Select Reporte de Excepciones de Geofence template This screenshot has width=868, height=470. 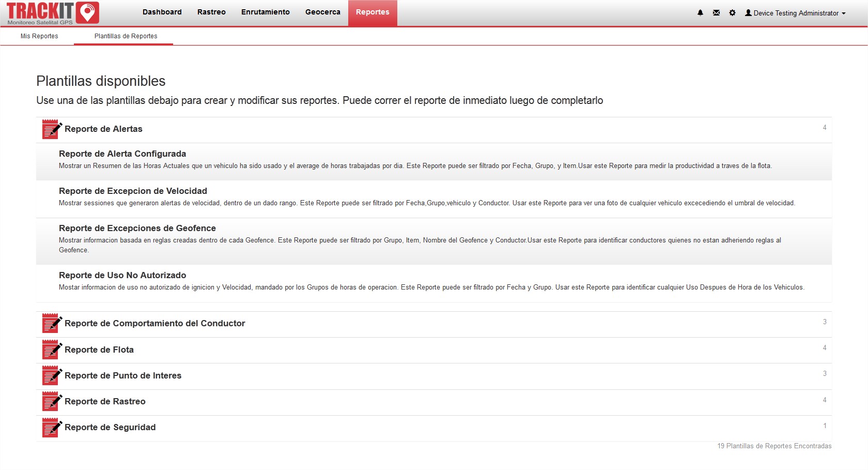click(x=137, y=229)
